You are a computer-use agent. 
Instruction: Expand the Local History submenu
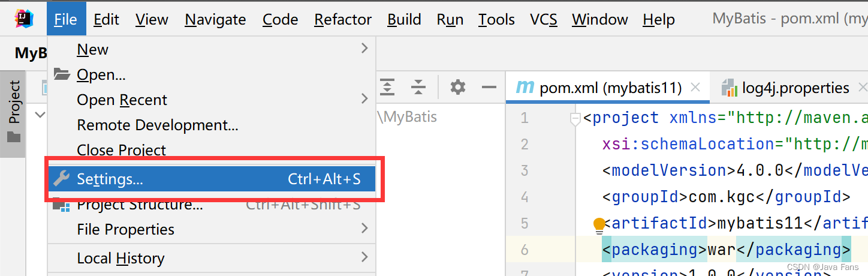pos(364,257)
